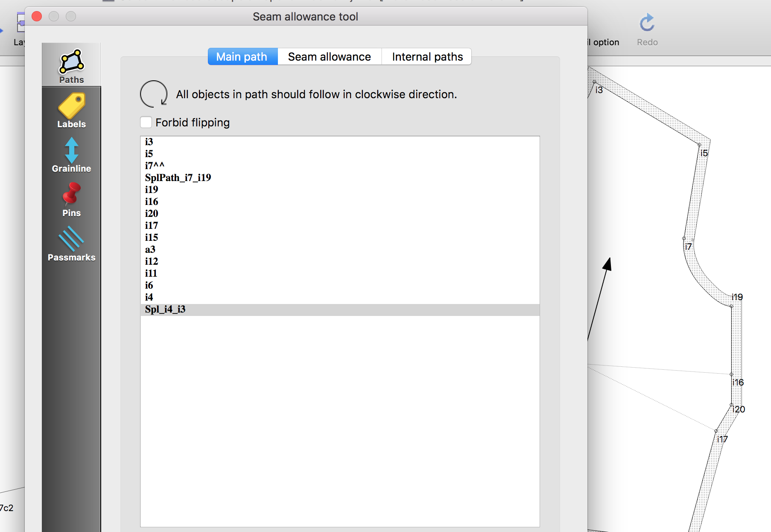Click the Redo toolbar icon
The height and width of the screenshot is (532, 771).
coord(647,23)
